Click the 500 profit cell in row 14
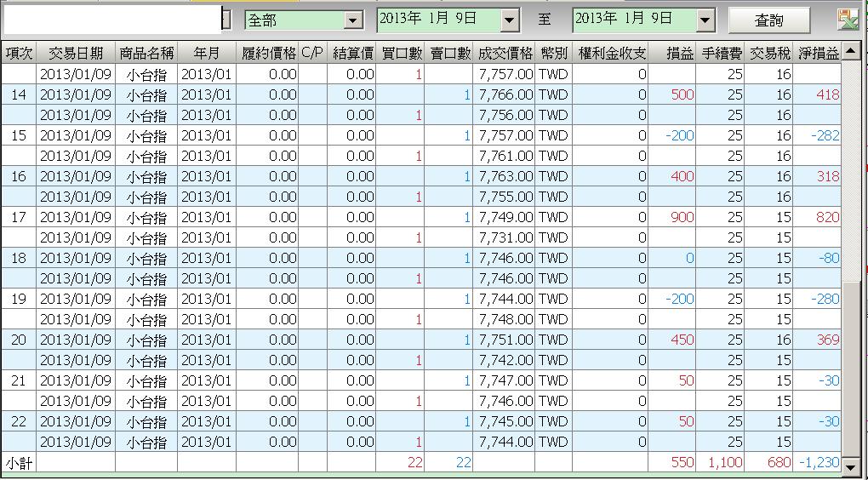 click(x=672, y=94)
